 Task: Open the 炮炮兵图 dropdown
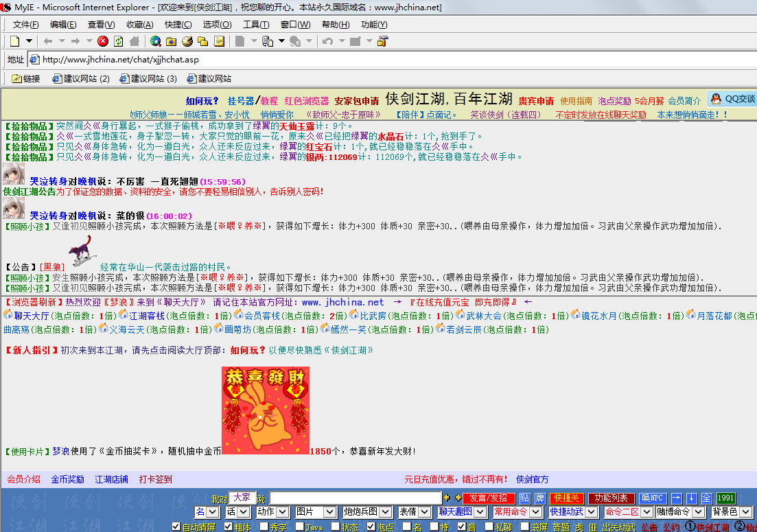pyautogui.click(x=367, y=511)
